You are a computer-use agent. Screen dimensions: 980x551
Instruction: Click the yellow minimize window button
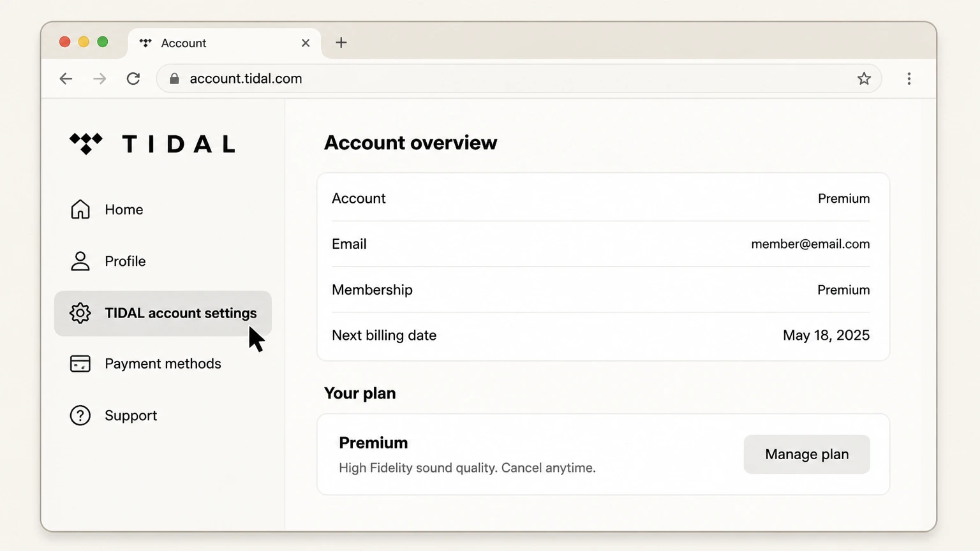(x=84, y=42)
